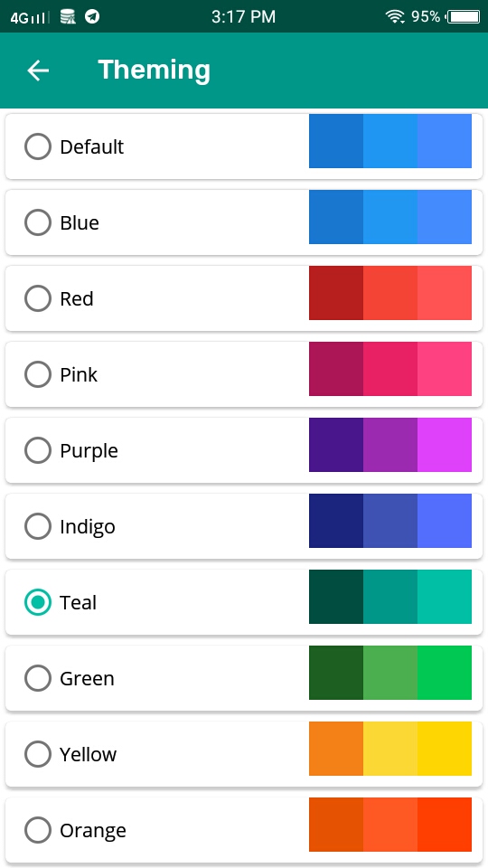Click the Theming title text

tap(155, 71)
